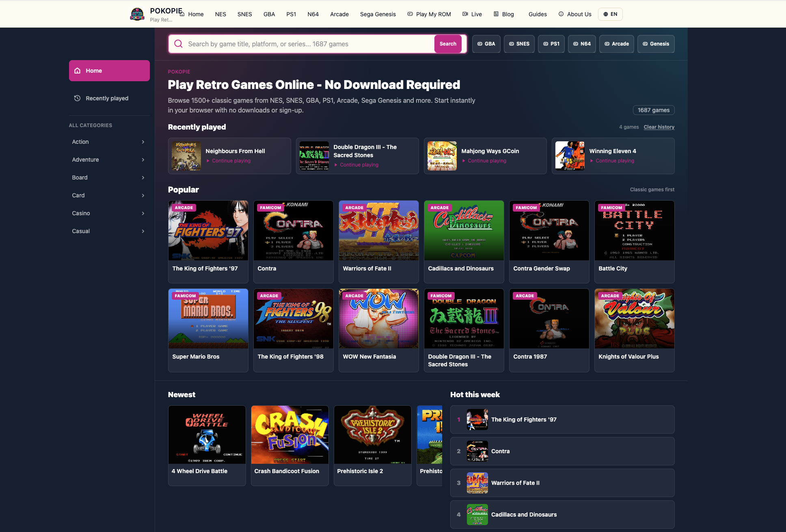This screenshot has width=786, height=532.
Task: Click the pink Search button
Action: click(x=448, y=44)
